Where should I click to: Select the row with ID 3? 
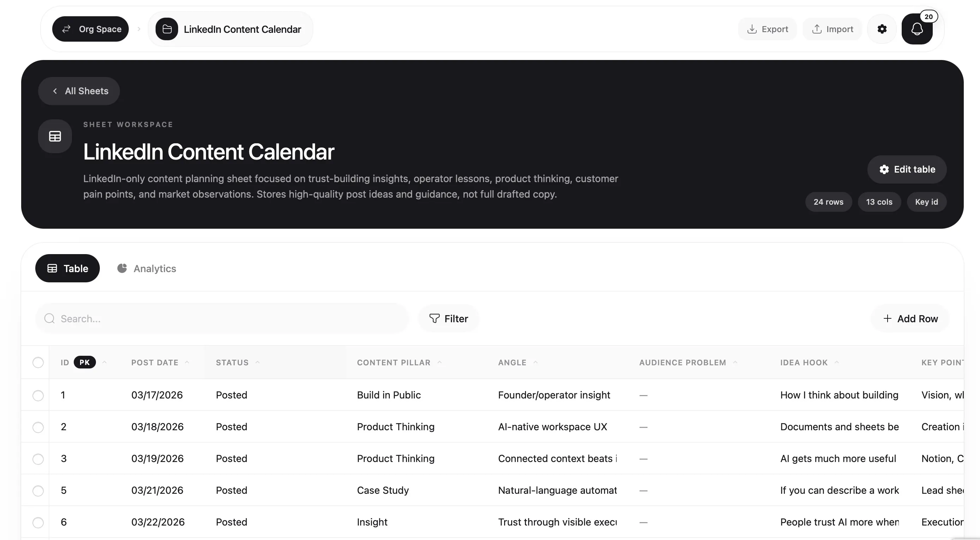[38, 459]
